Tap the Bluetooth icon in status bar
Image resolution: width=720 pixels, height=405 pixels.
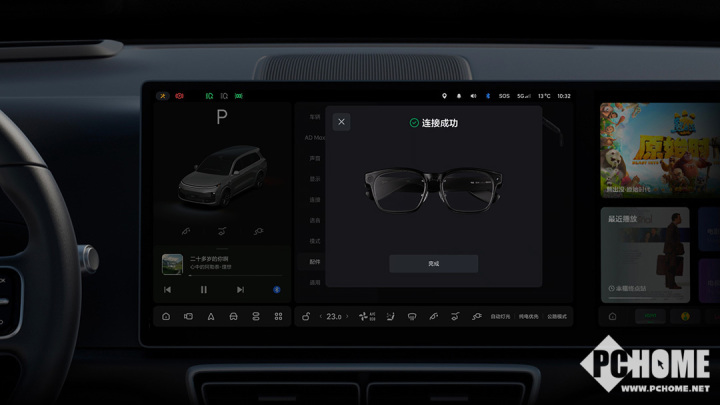(x=488, y=96)
